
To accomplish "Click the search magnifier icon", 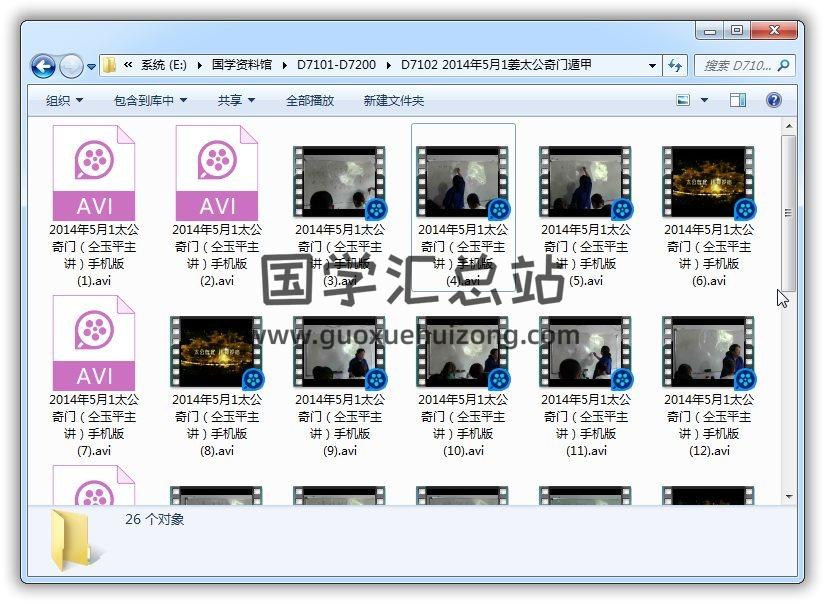I will pyautogui.click(x=784, y=65).
